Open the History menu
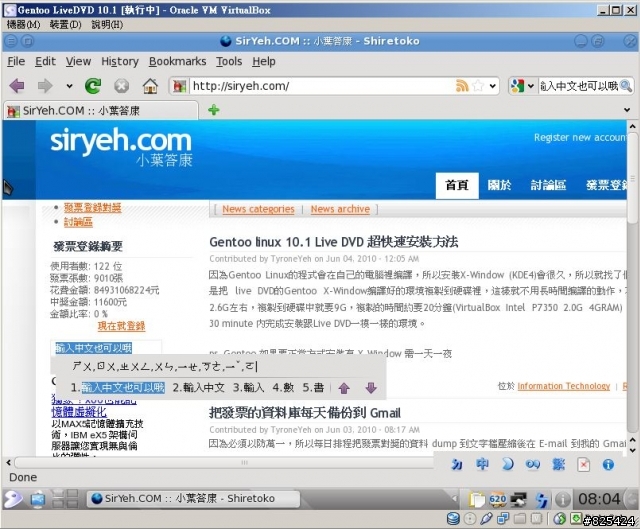 coord(120,61)
